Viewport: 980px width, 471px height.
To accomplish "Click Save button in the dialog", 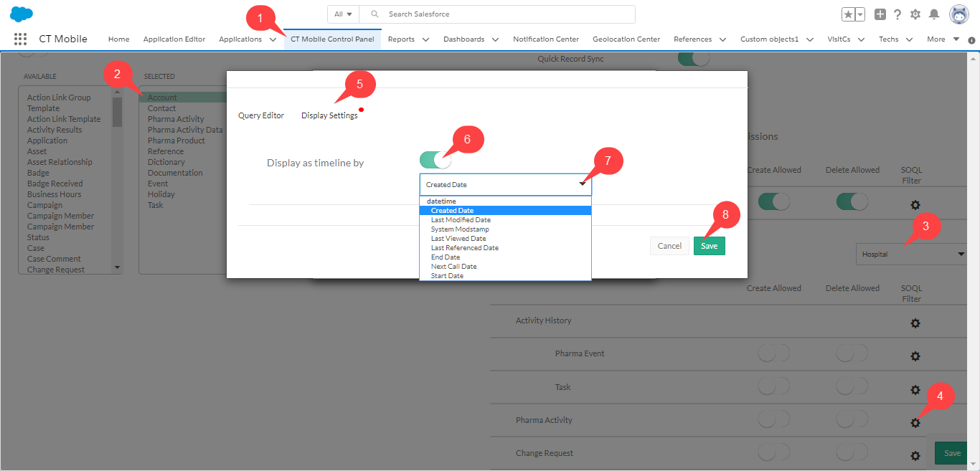I will click(x=709, y=246).
